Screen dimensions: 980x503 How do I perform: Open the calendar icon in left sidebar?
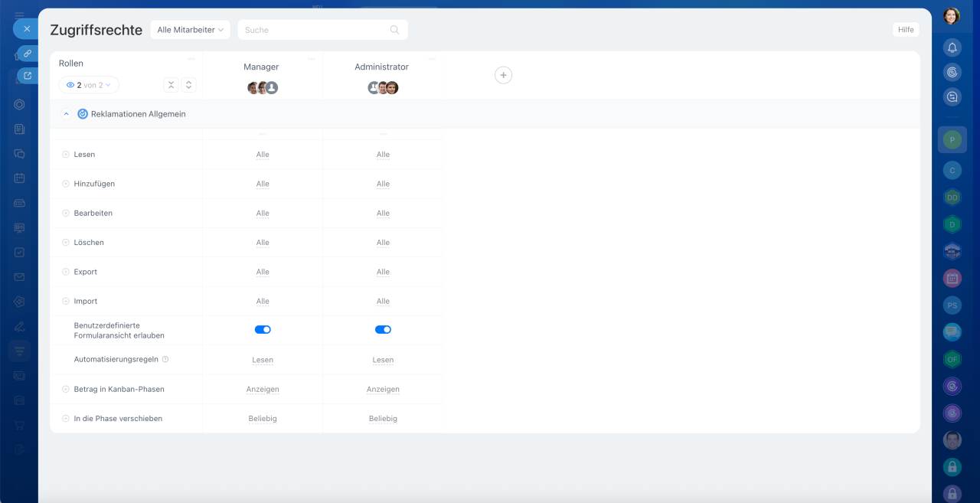19,178
